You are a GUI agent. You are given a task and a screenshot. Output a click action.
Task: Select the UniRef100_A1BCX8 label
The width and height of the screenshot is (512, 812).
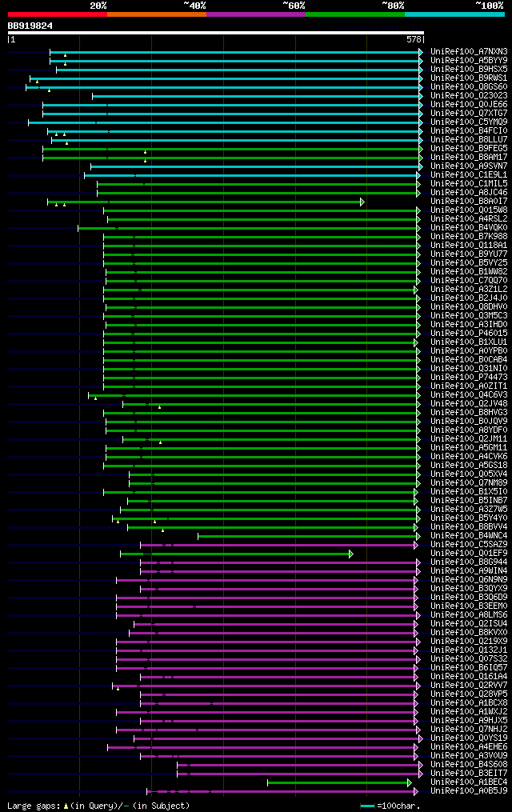469,703
